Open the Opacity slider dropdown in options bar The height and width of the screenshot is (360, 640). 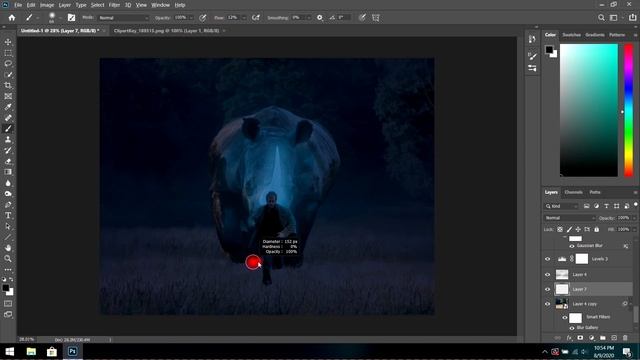(191, 18)
